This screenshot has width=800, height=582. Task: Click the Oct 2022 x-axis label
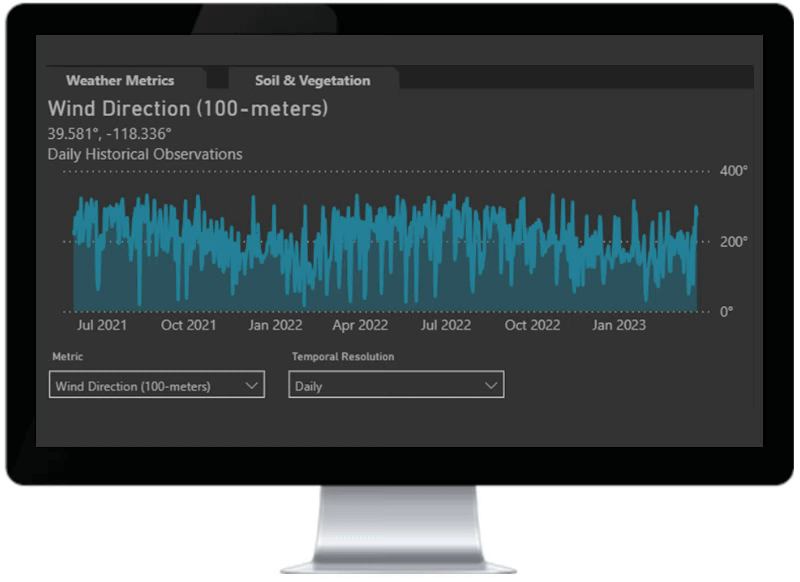533,325
